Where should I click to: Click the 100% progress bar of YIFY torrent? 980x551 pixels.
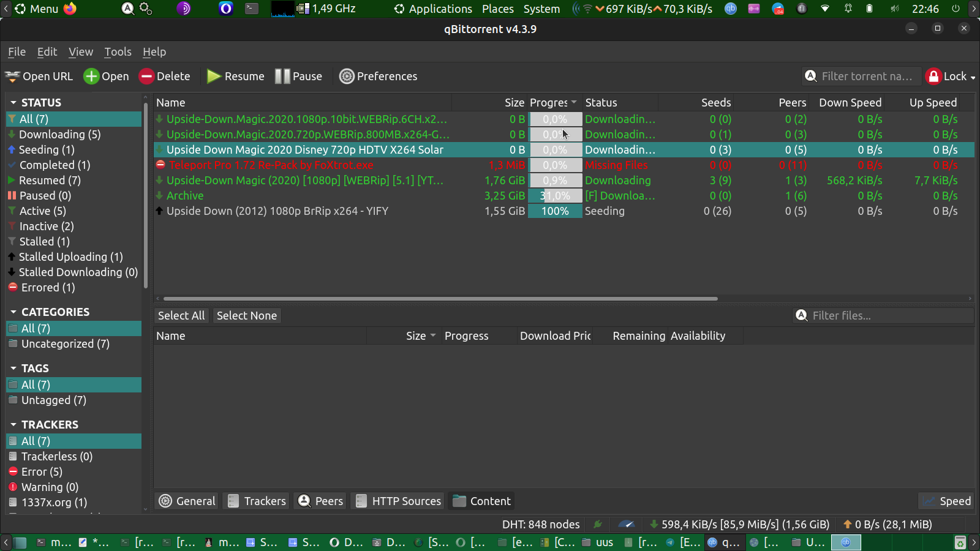pyautogui.click(x=555, y=211)
